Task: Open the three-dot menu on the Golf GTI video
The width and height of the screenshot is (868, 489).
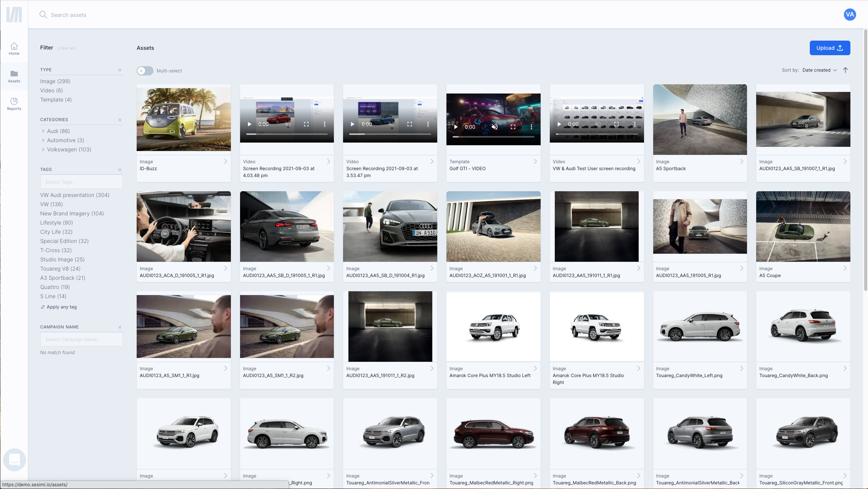Action: [x=531, y=127]
